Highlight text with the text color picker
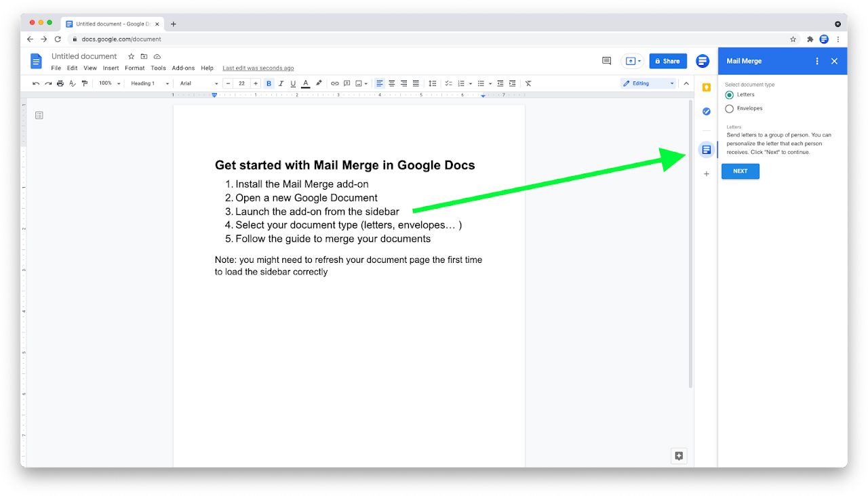The height and width of the screenshot is (496, 868). click(317, 83)
